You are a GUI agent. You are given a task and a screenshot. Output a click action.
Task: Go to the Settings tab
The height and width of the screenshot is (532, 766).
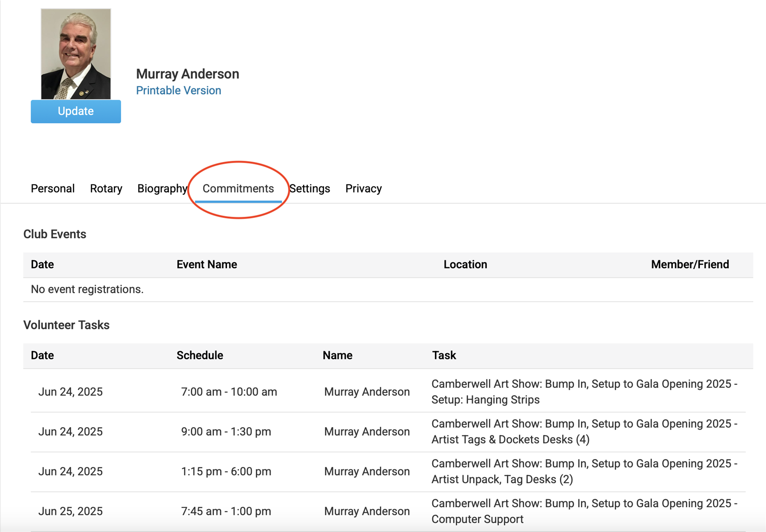tap(310, 188)
